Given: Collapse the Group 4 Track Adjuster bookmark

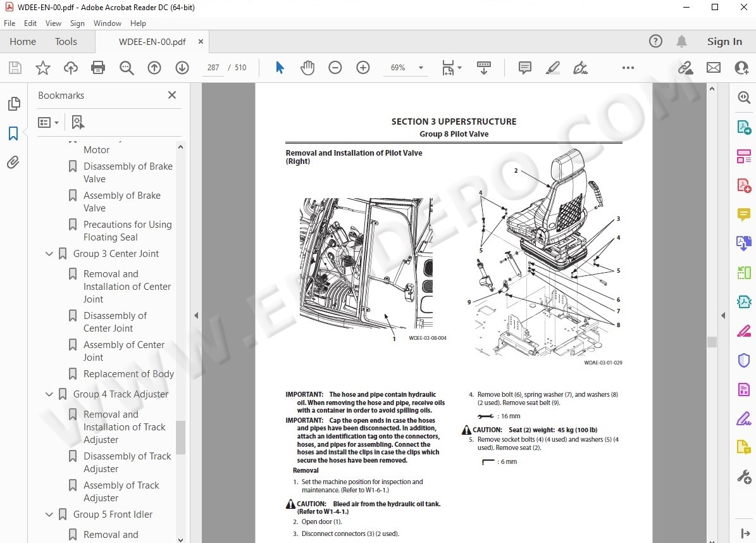Looking at the screenshot, I should 49,394.
